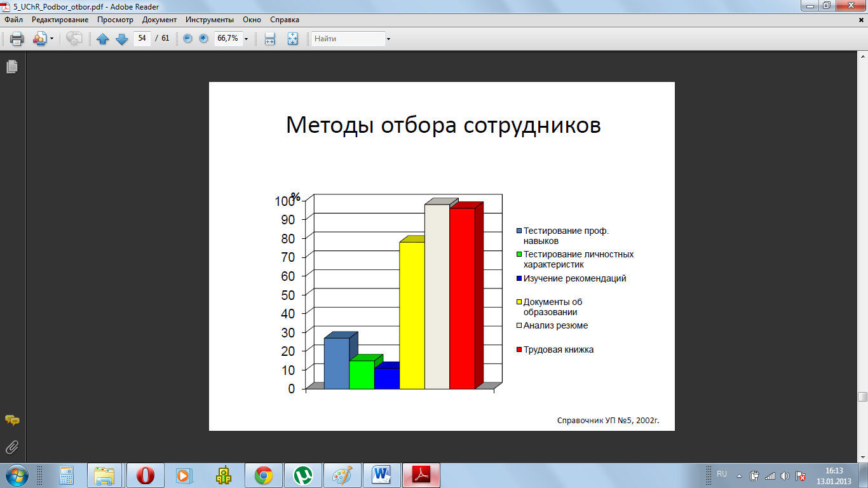Screen dimensions: 868x488
Task: Open Opera browser from the taskbar
Action: 145,475
